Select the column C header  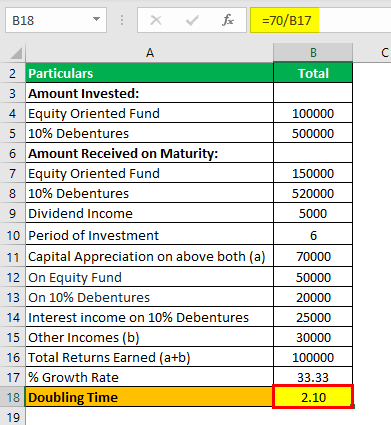(x=372, y=53)
